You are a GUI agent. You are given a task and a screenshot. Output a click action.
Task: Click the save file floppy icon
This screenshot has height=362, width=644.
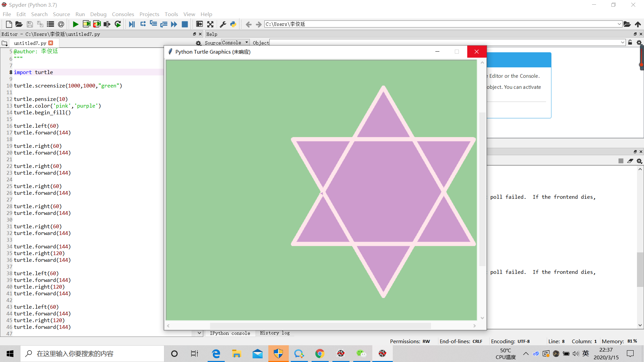pos(30,24)
